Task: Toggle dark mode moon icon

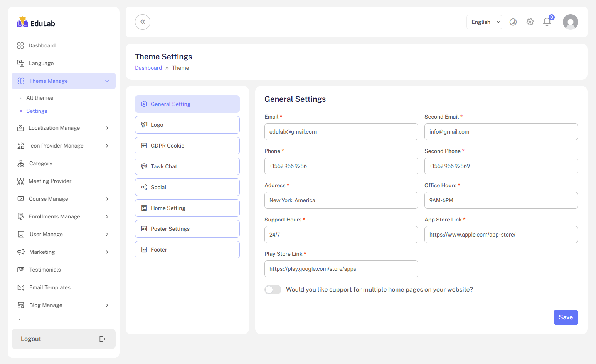Action: click(x=513, y=22)
